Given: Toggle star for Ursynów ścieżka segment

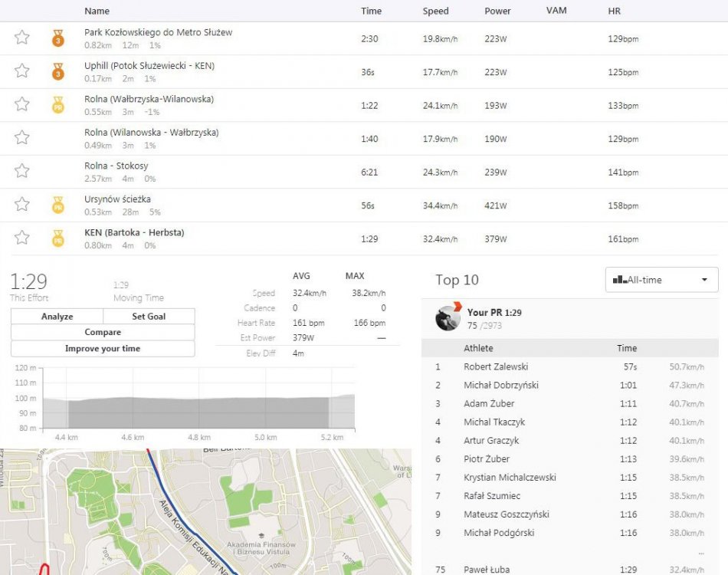Looking at the screenshot, I should tap(22, 205).
